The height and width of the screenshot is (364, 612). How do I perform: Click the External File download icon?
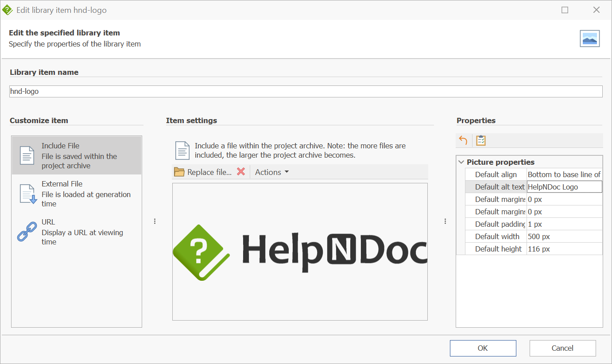click(28, 194)
